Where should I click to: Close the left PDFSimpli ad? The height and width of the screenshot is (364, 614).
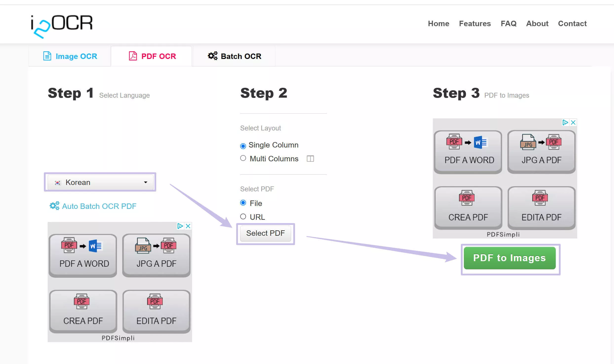pos(188,226)
